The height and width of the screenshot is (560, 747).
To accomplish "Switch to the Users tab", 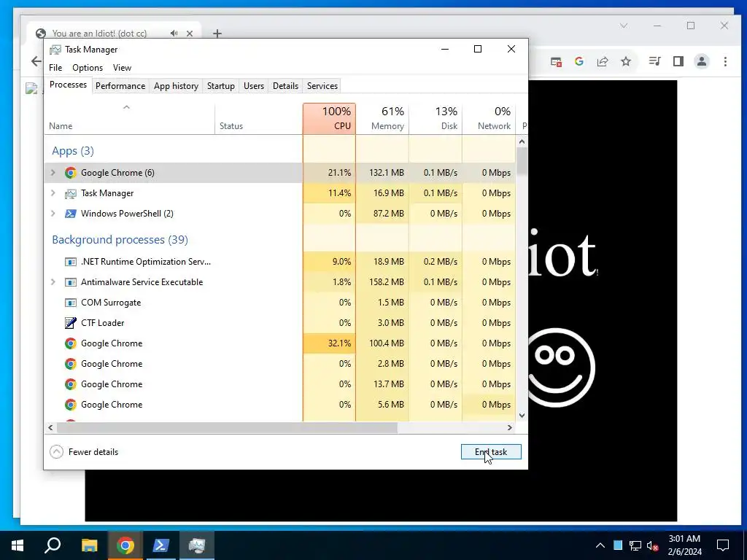I will click(253, 86).
